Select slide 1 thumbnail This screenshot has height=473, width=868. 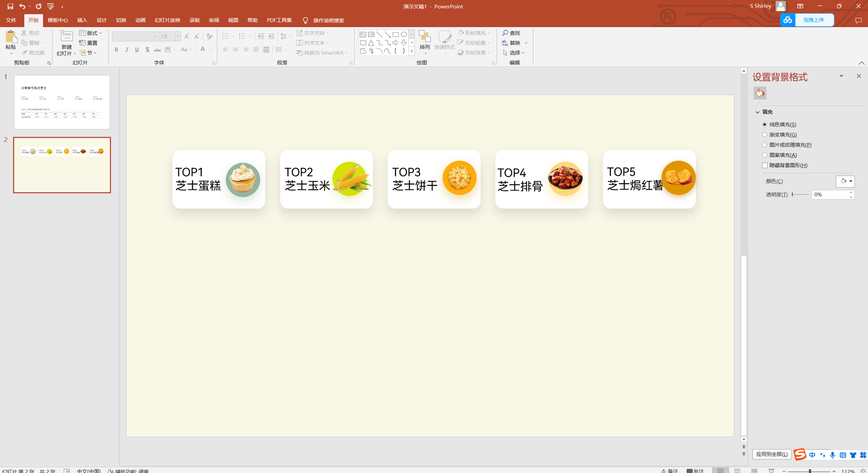pos(62,102)
